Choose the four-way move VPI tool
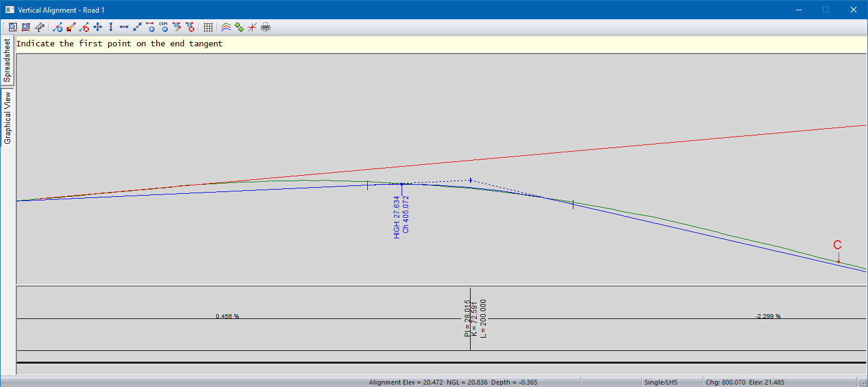 tap(97, 27)
